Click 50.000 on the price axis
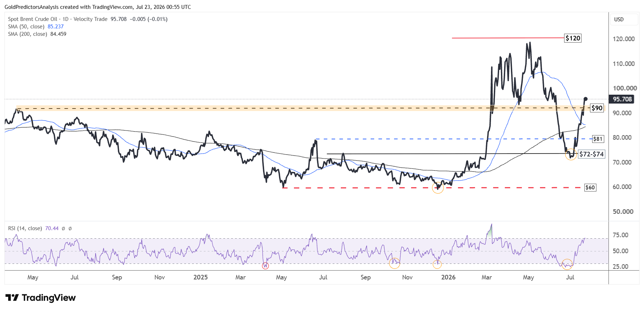Viewport: 644px width, 311px height. (x=623, y=212)
